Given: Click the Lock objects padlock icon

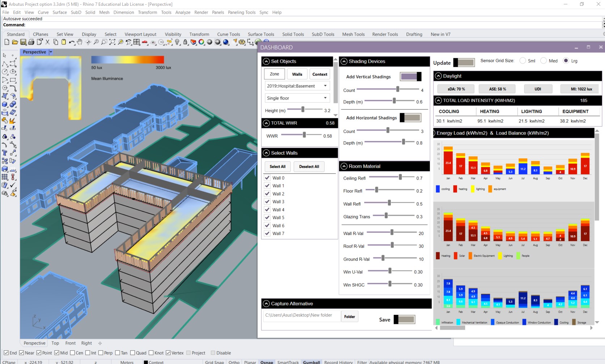Looking at the screenshot, I should [x=185, y=42].
